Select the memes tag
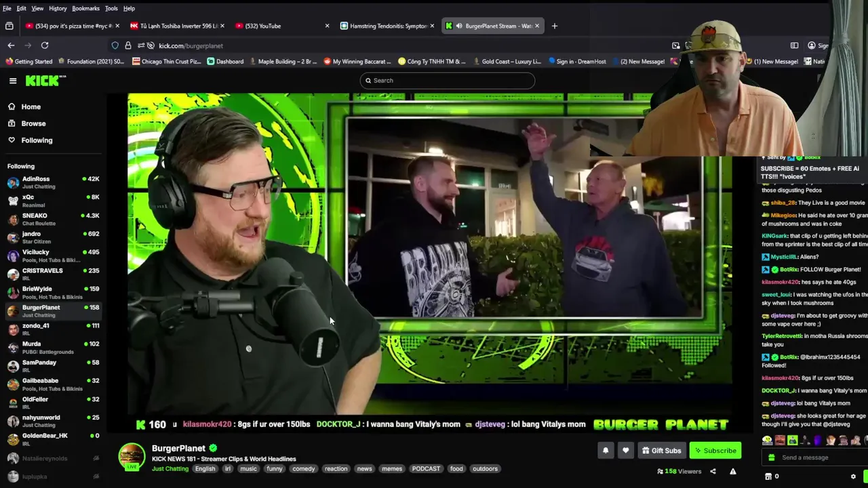Image resolution: width=868 pixels, height=488 pixels. pos(392,469)
